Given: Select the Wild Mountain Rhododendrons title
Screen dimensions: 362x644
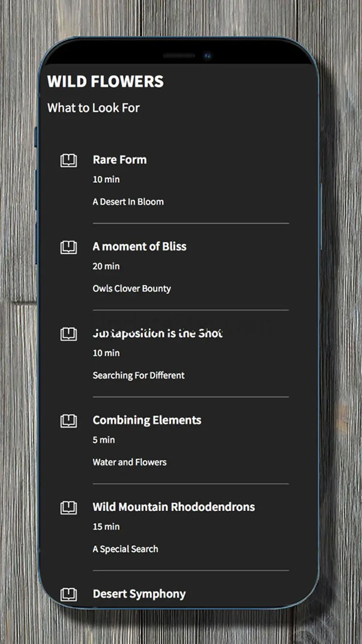Looking at the screenshot, I should point(174,507).
